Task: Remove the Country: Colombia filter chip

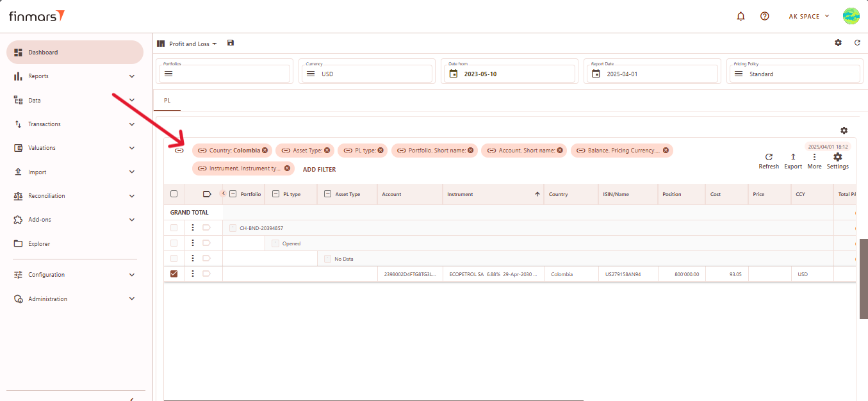Action: (x=265, y=151)
